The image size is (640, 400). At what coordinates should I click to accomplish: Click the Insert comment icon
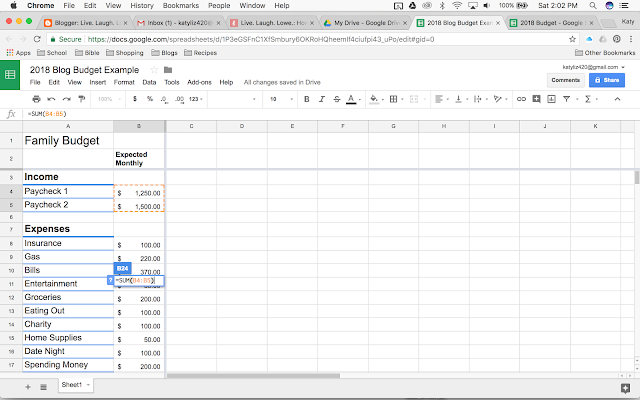coord(536,99)
